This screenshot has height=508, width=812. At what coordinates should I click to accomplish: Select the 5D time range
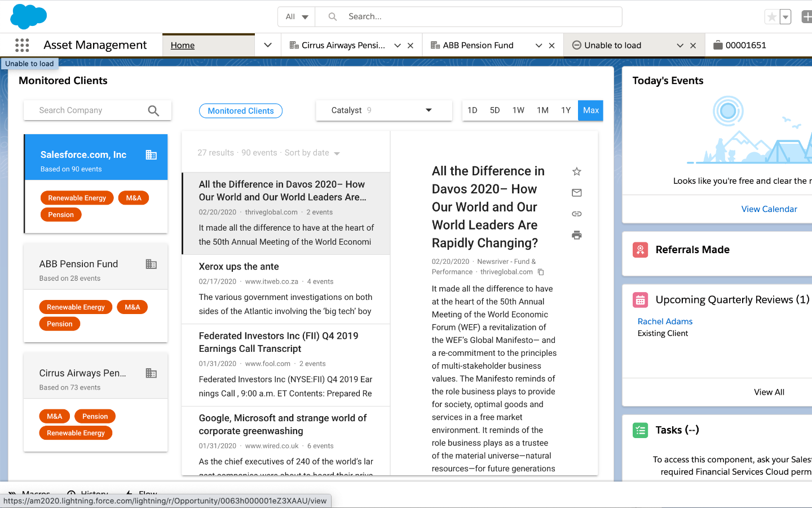pyautogui.click(x=495, y=111)
